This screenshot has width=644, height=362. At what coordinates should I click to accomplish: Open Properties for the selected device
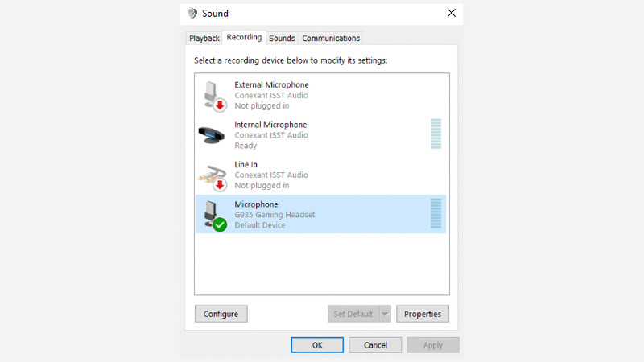(x=423, y=314)
